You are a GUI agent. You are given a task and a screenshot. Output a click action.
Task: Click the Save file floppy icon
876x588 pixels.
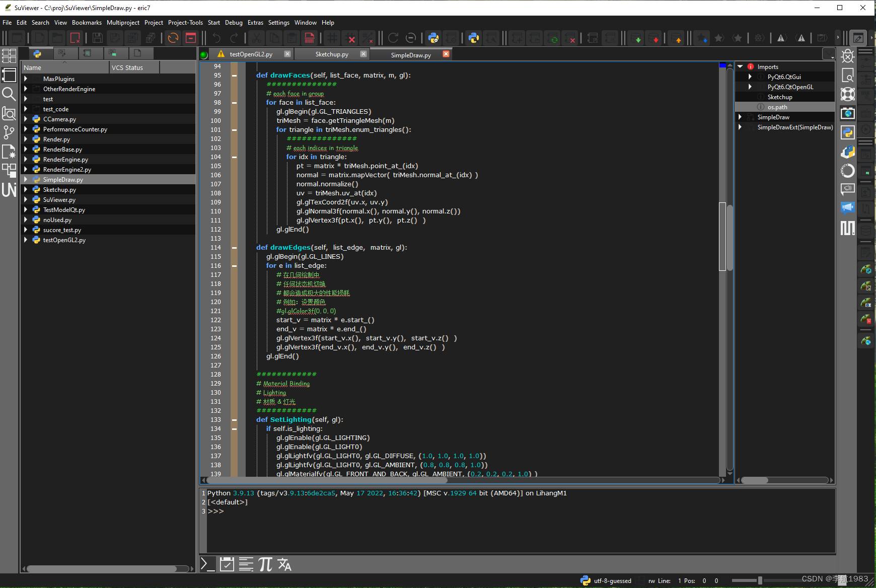coord(98,38)
